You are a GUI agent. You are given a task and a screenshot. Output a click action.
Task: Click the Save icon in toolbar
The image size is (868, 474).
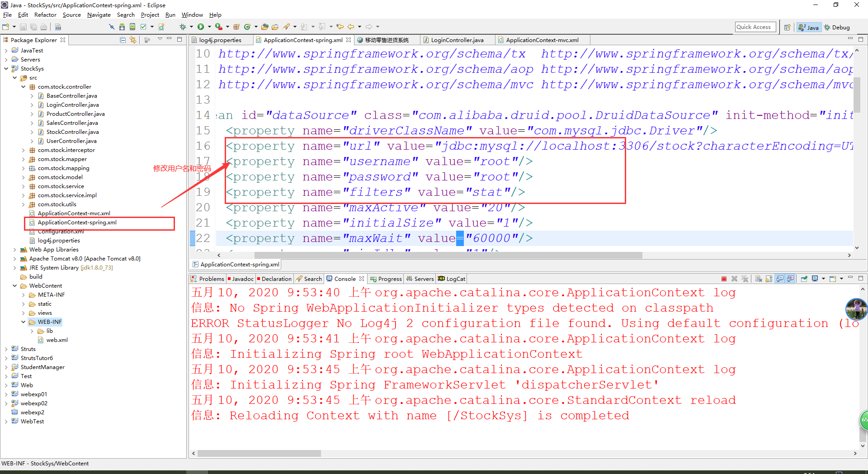click(x=23, y=27)
